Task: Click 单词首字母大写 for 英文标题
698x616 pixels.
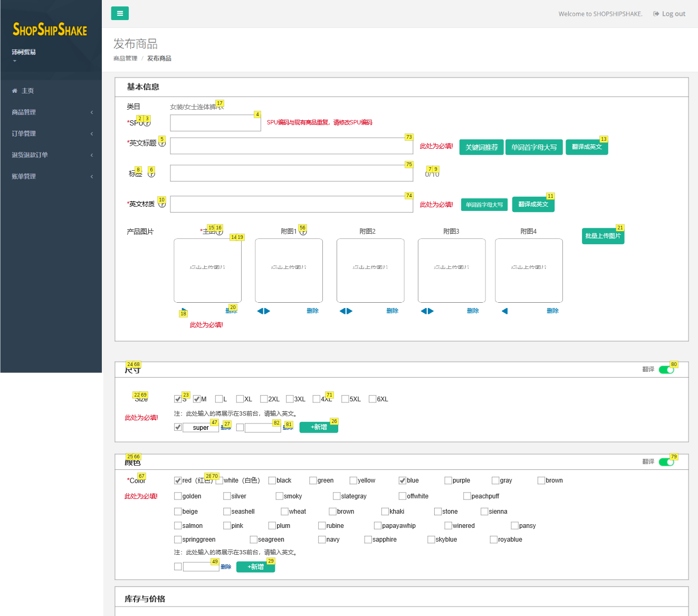Action: (534, 147)
